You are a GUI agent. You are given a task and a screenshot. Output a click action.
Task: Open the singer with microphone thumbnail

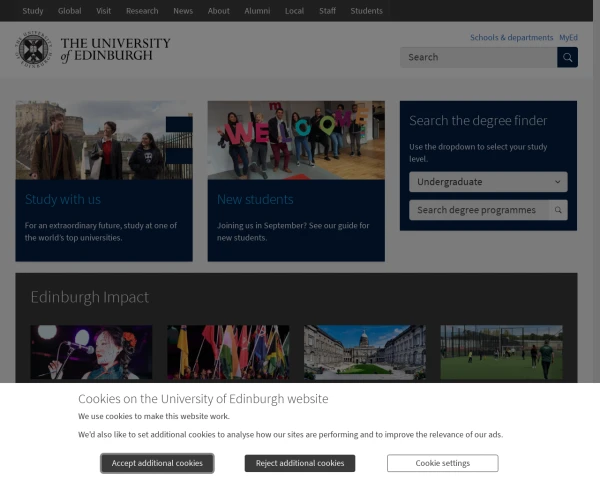pyautogui.click(x=91, y=353)
